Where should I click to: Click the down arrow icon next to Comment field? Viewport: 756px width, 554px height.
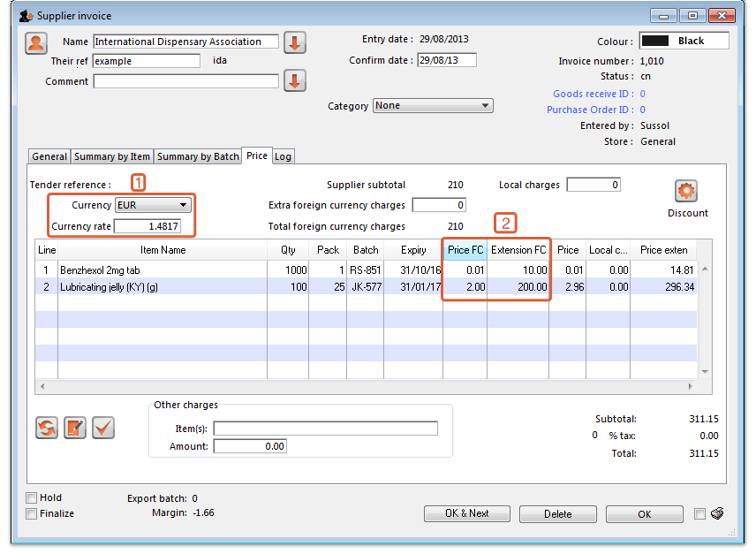pyautogui.click(x=294, y=81)
